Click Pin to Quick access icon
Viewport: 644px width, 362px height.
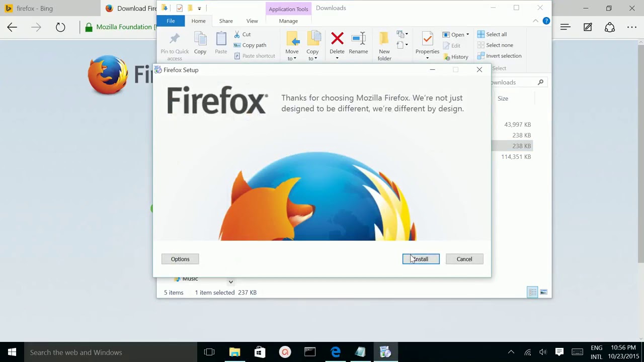[x=175, y=40]
